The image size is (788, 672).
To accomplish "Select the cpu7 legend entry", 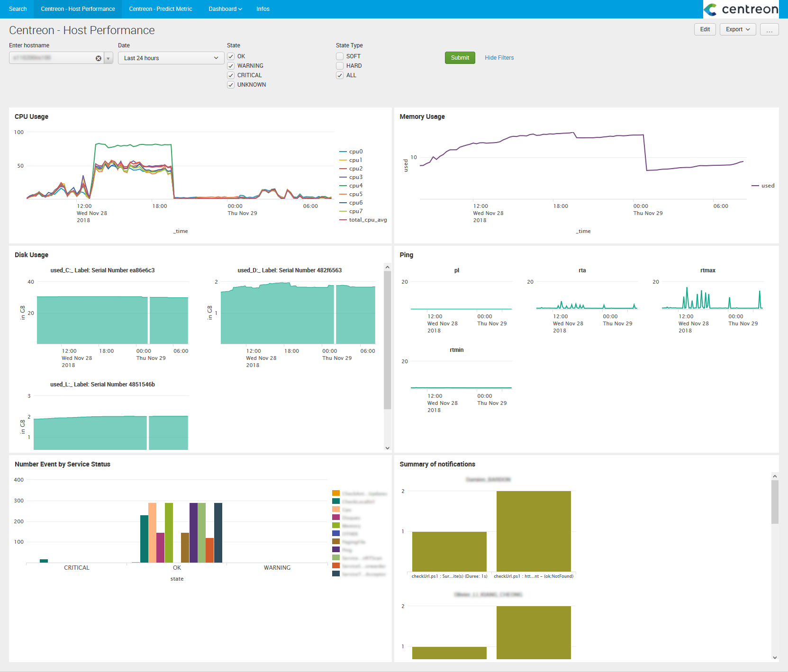I will 351,211.
